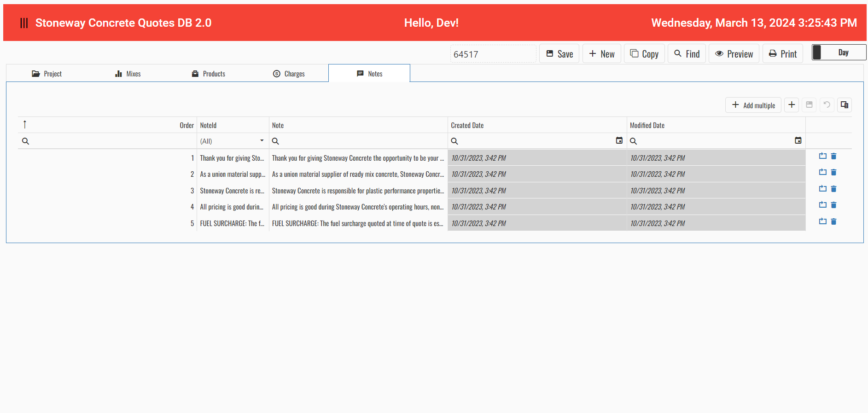Image resolution: width=868 pixels, height=413 pixels.
Task: Select NoteId cell 'All pricing is good durin...'
Action: (x=233, y=207)
